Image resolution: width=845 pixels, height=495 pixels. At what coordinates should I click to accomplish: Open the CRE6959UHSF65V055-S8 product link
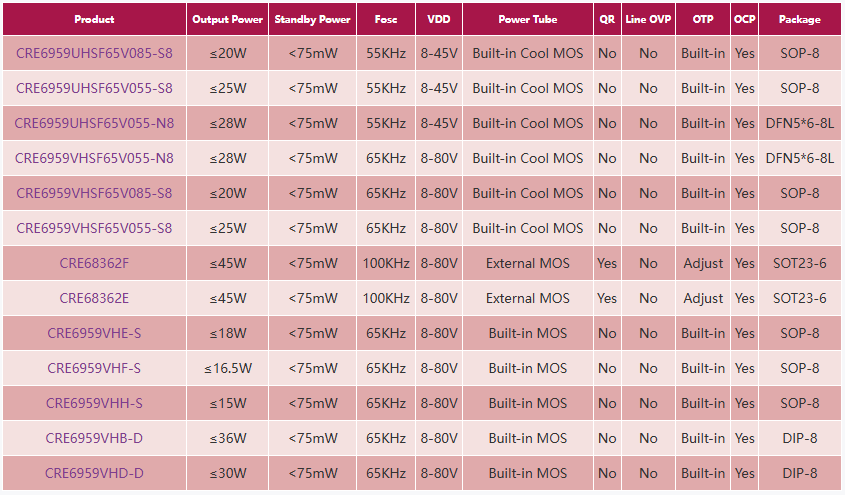[94, 88]
